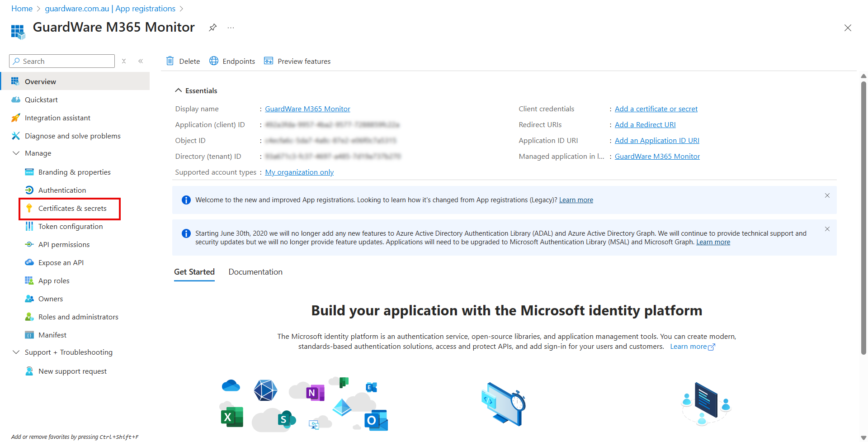
Task: Click the Delete trash icon
Action: 170,61
